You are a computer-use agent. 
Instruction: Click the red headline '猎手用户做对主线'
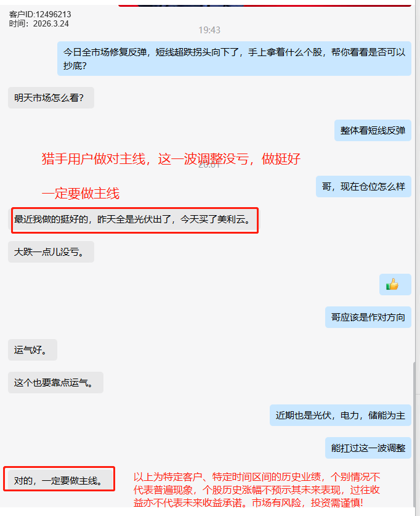point(94,159)
